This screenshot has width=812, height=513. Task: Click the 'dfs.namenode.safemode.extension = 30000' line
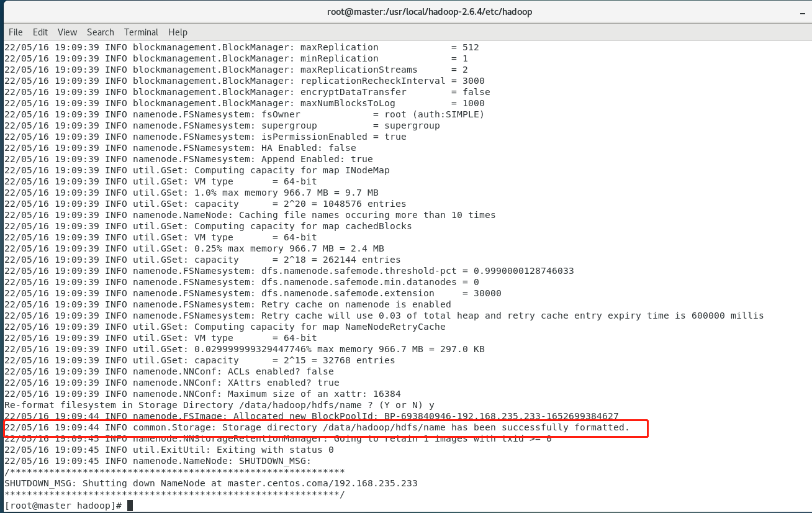coord(253,293)
